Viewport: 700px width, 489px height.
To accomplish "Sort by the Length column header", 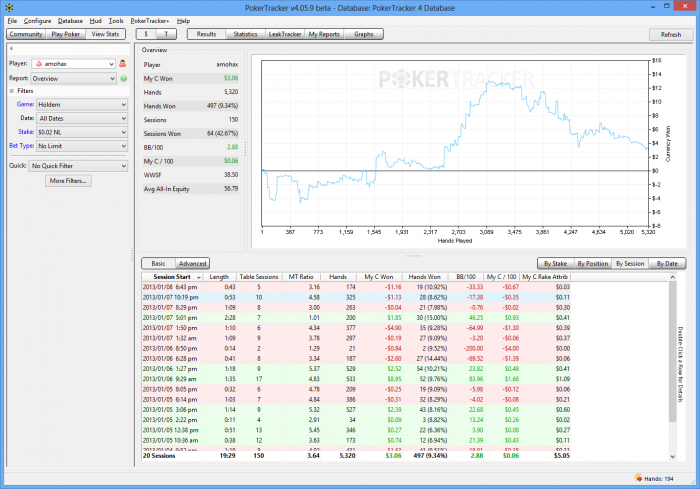I will point(219,277).
